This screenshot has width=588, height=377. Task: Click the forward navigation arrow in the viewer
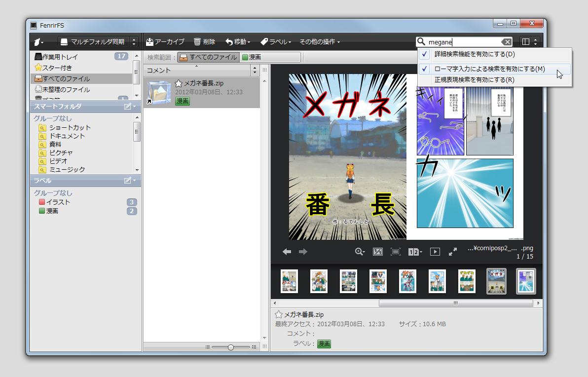(x=302, y=252)
